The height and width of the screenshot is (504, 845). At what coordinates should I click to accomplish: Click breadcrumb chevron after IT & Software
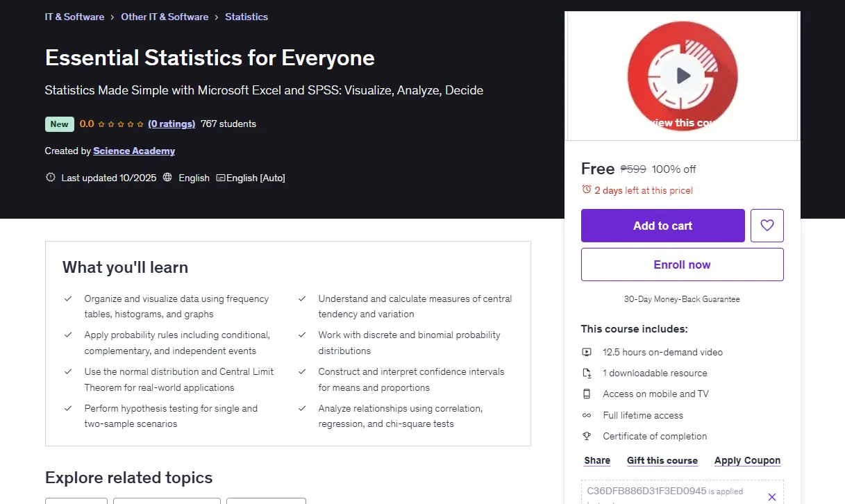[112, 17]
